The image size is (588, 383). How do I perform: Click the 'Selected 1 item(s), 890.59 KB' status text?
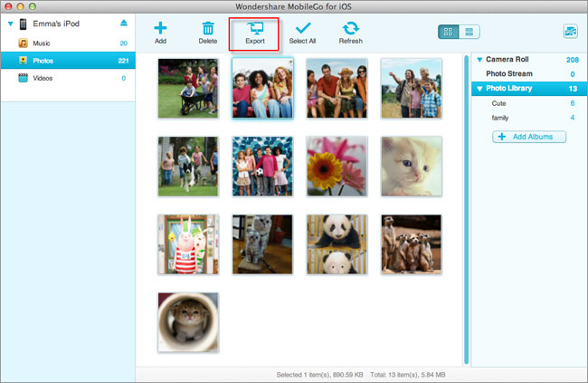[x=320, y=375]
